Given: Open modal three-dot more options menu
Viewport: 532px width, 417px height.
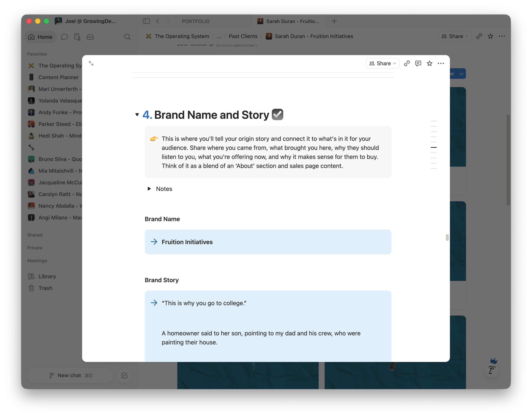Looking at the screenshot, I should tap(441, 64).
